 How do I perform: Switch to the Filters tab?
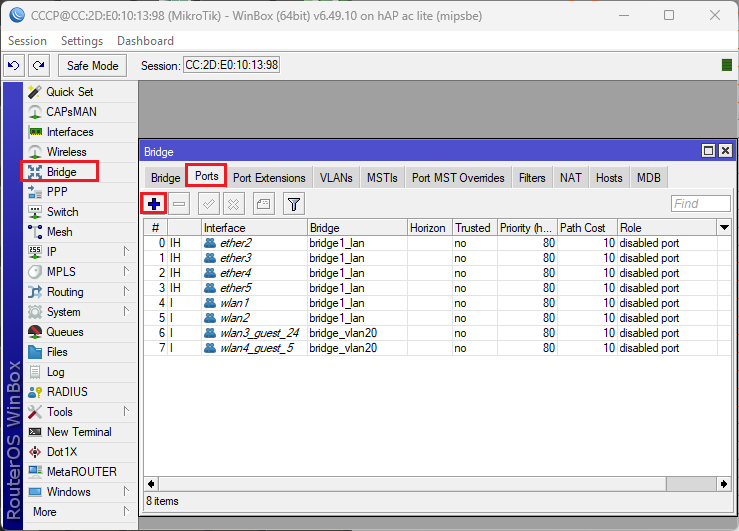(532, 178)
